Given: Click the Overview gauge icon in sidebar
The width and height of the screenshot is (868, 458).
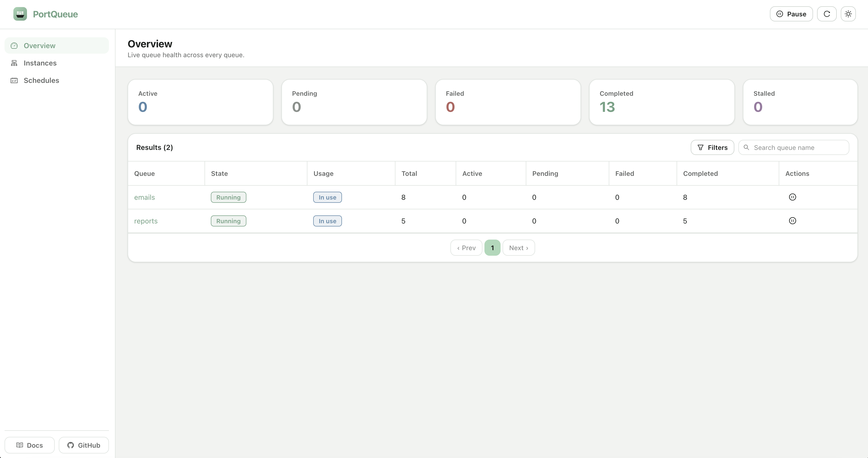Looking at the screenshot, I should point(14,45).
